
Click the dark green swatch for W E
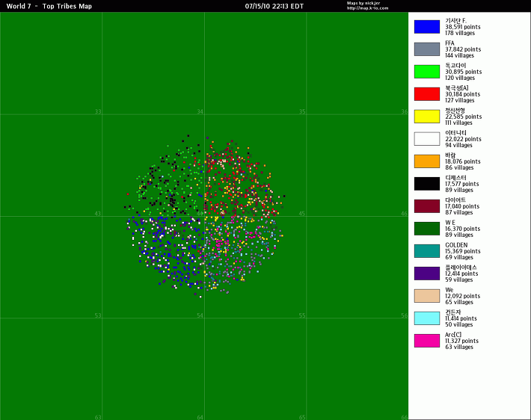[427, 229]
